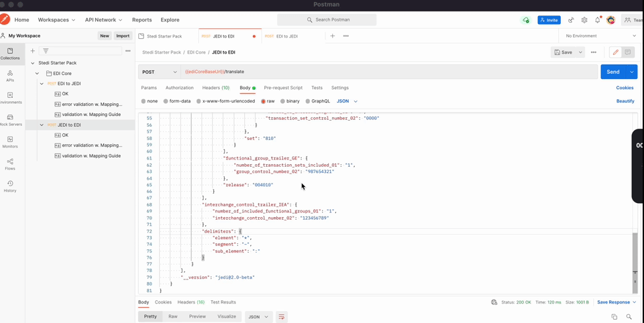
Task: Click the Invite button
Action: [549, 19]
